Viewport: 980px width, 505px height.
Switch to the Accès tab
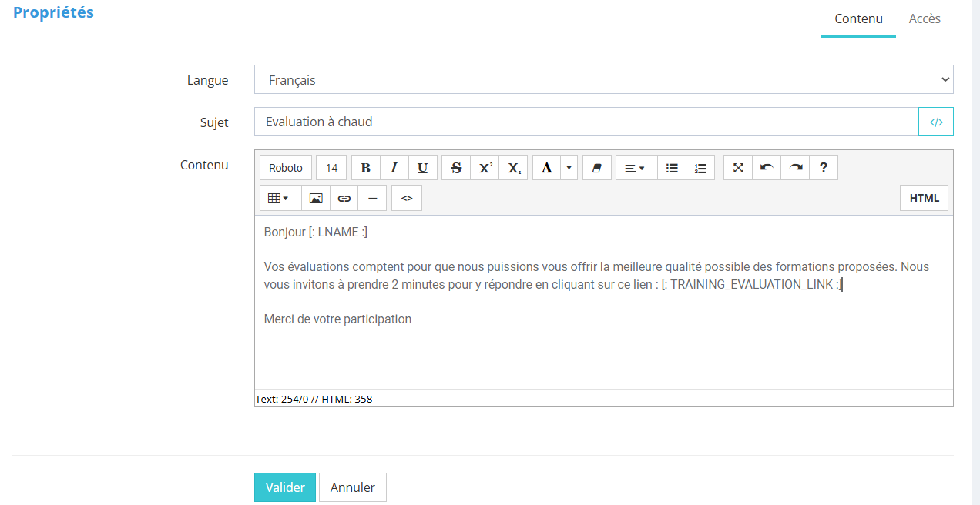coord(925,18)
